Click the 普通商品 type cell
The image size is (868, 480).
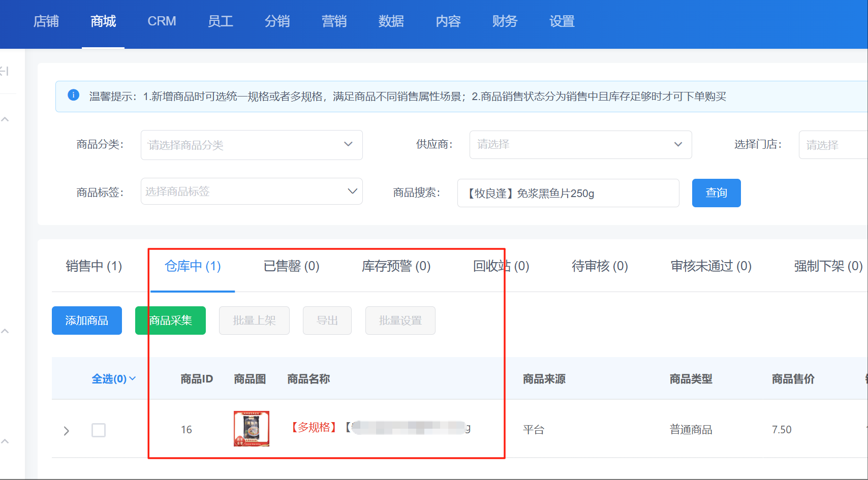pos(691,430)
